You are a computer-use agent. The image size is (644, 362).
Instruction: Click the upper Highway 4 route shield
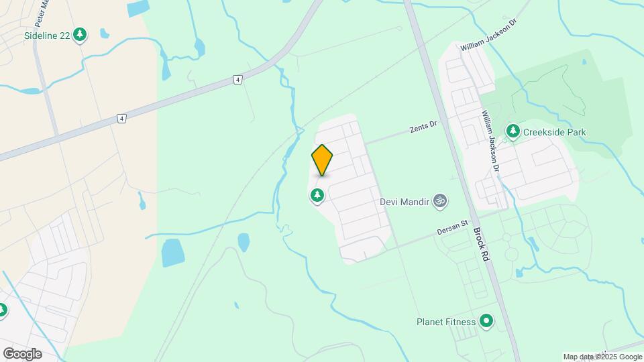pos(237,80)
